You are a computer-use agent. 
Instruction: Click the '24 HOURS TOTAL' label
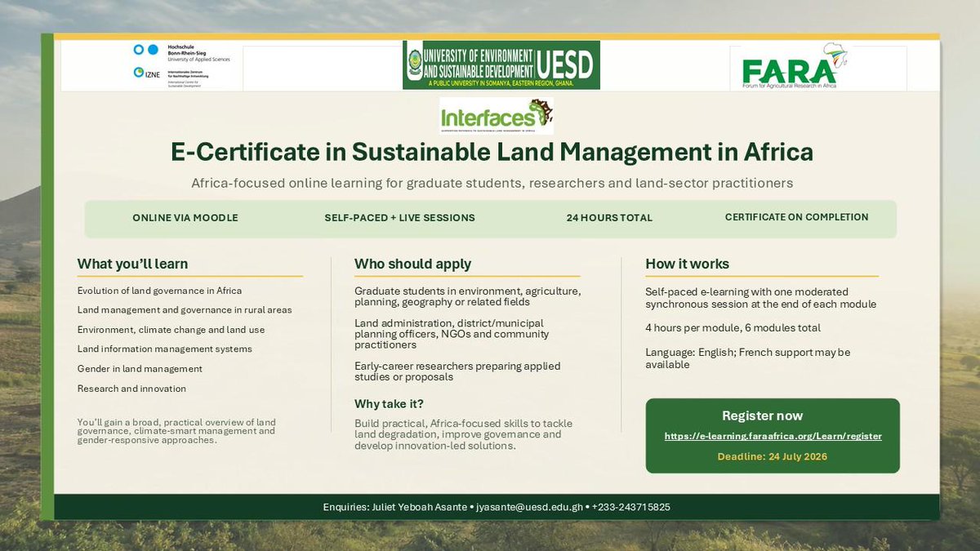click(609, 218)
